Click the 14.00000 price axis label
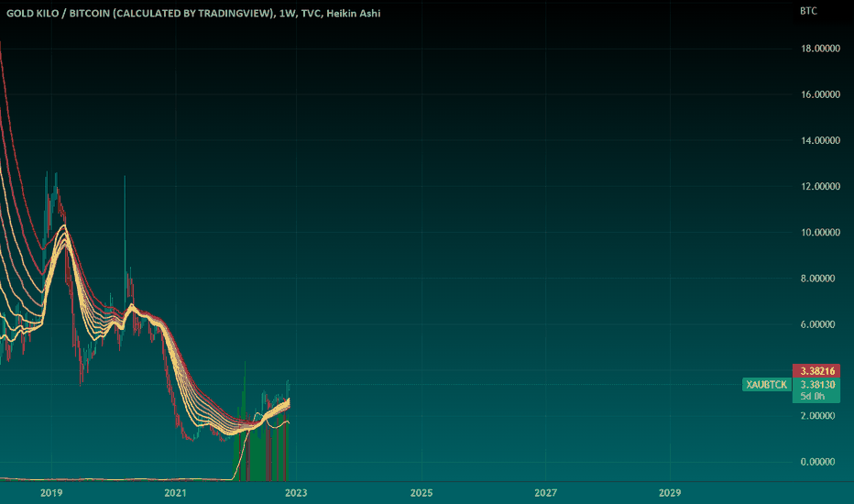Image resolution: width=854 pixels, height=504 pixels. point(820,140)
